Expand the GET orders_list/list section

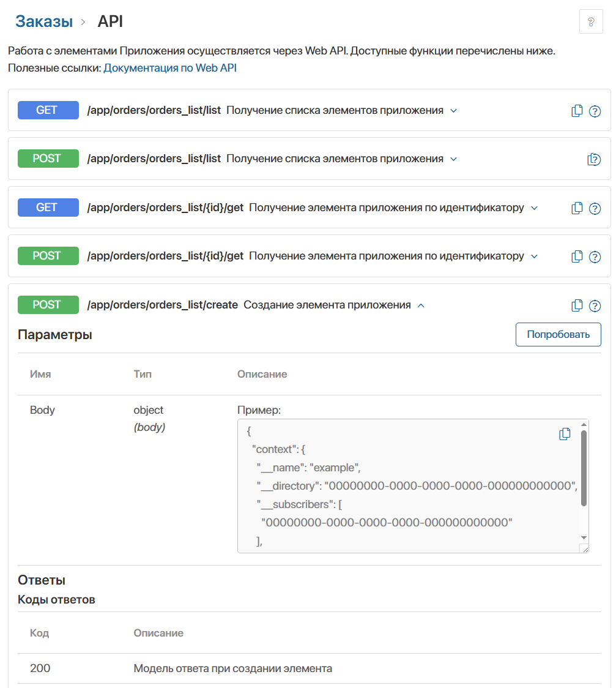[x=454, y=111]
